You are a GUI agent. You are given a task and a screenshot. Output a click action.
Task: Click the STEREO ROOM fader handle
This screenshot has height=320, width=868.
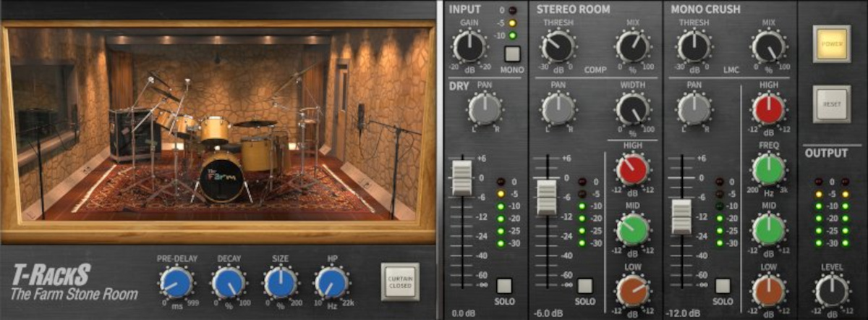547,197
